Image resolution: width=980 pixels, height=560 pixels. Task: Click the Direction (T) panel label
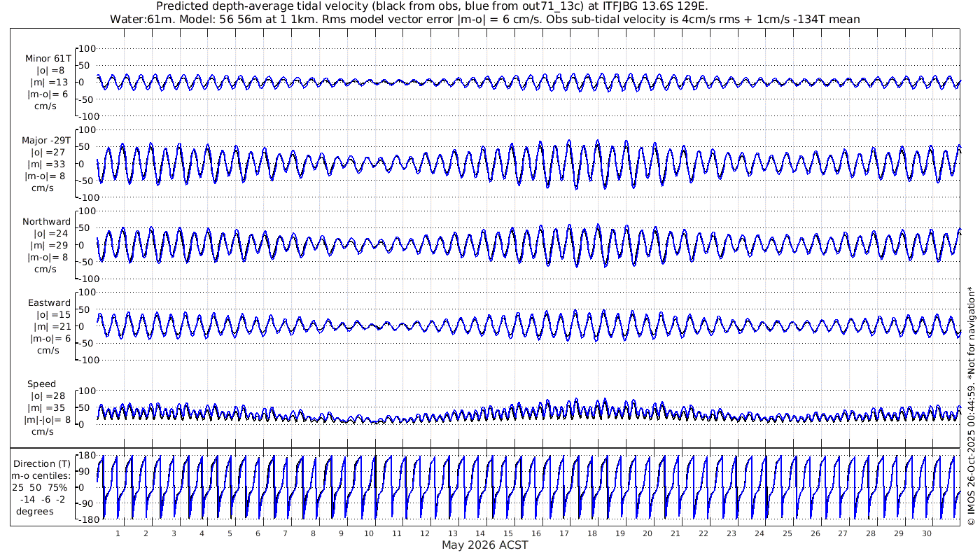tap(43, 464)
